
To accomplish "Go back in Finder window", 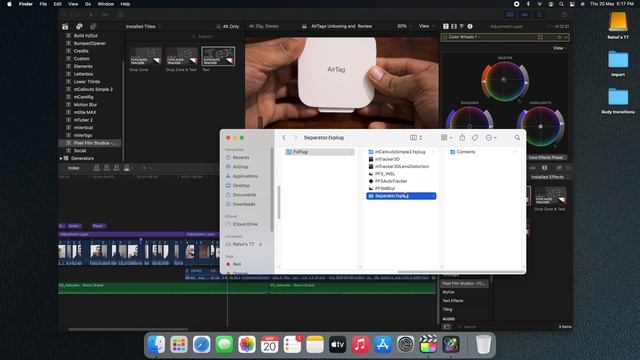I will 284,138.
